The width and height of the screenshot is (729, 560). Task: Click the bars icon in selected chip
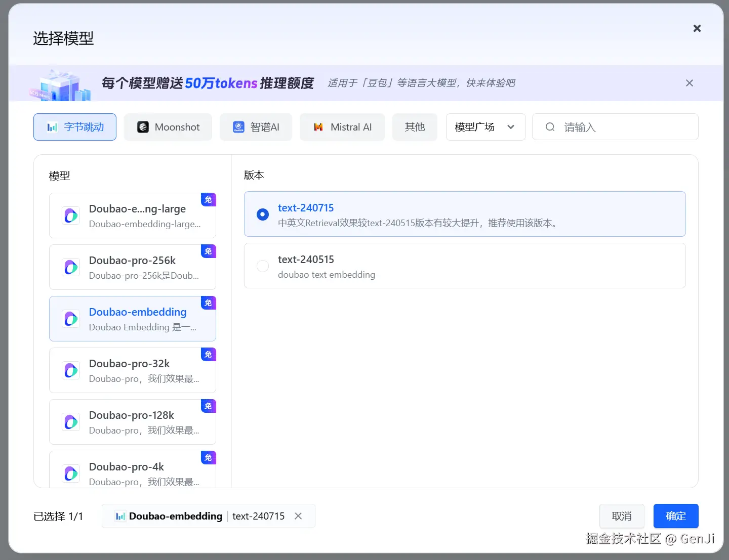[x=120, y=516]
